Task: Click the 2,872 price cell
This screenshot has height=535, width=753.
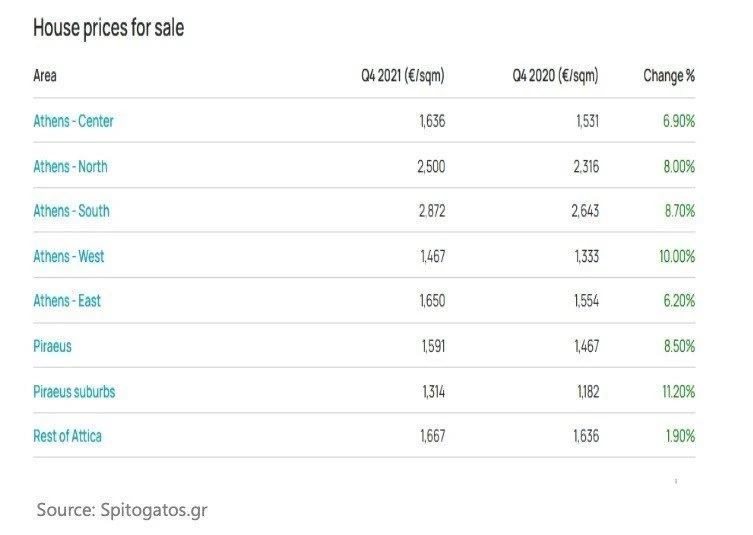Action: click(x=431, y=211)
